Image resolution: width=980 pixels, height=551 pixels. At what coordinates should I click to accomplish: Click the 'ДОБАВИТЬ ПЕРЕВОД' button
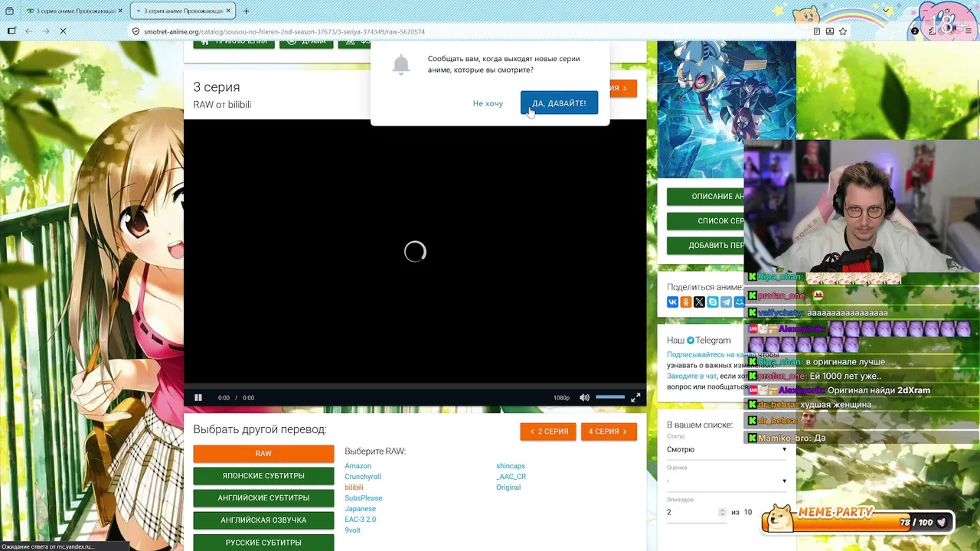click(705, 246)
